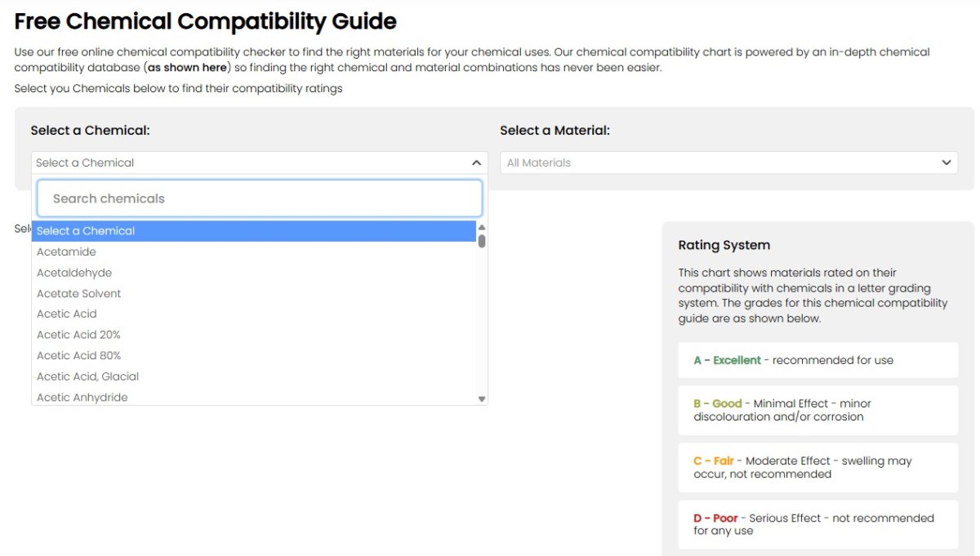Click the Search chemicals input field

click(260, 198)
